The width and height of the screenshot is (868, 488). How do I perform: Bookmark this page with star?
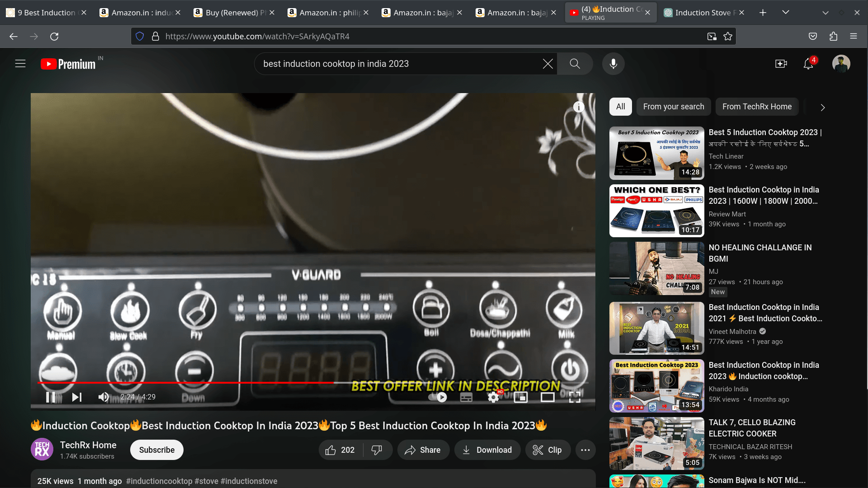(728, 37)
